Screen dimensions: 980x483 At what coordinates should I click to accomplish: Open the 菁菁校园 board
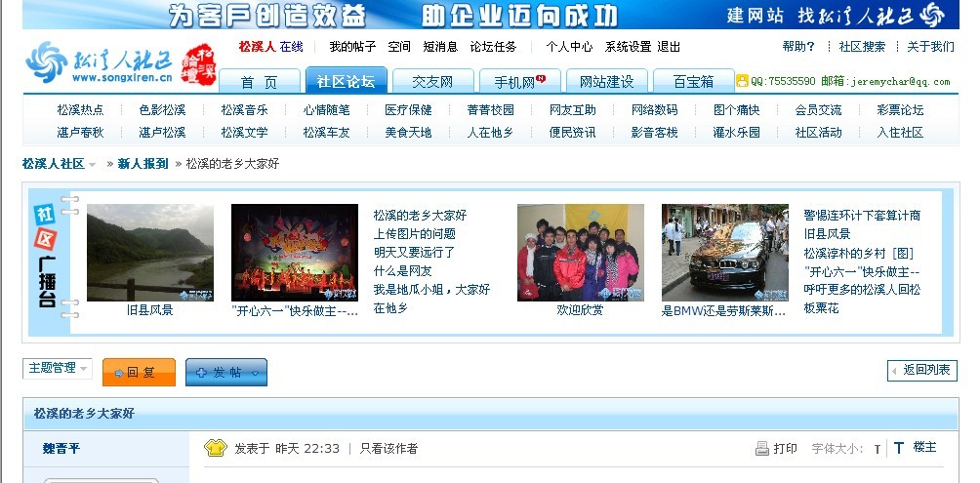[x=491, y=110]
